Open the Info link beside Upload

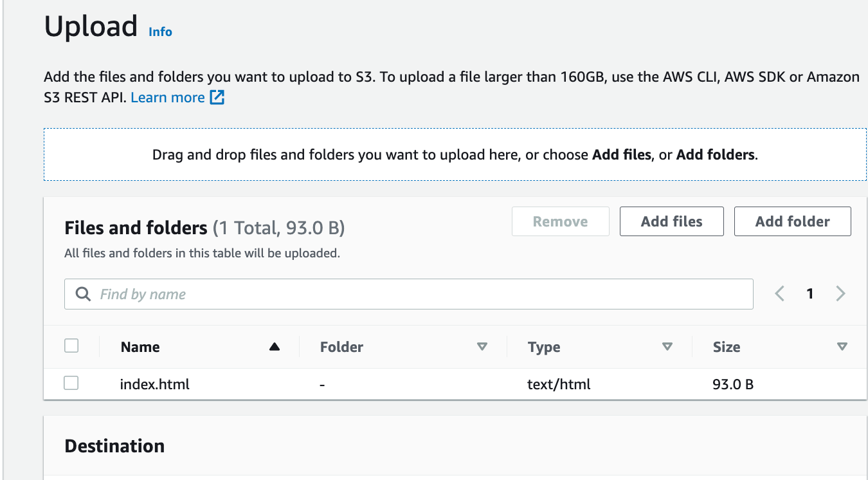160,32
